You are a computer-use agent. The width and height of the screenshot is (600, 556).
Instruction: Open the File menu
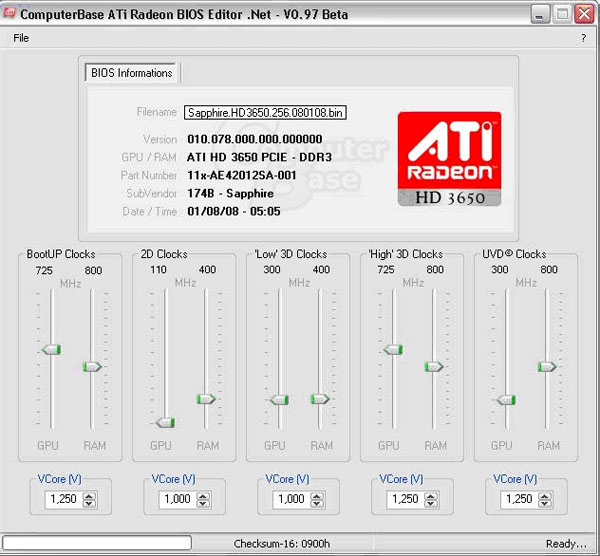coord(21,38)
